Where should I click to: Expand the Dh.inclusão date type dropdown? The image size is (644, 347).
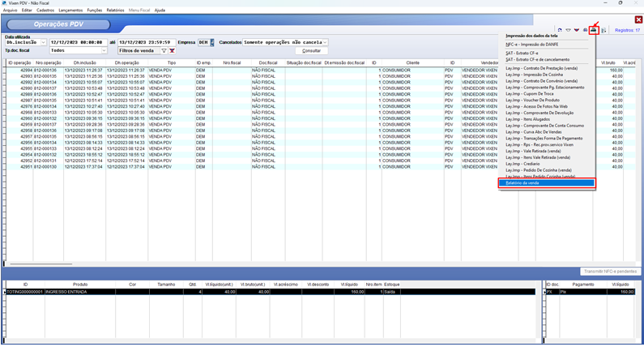click(x=44, y=42)
